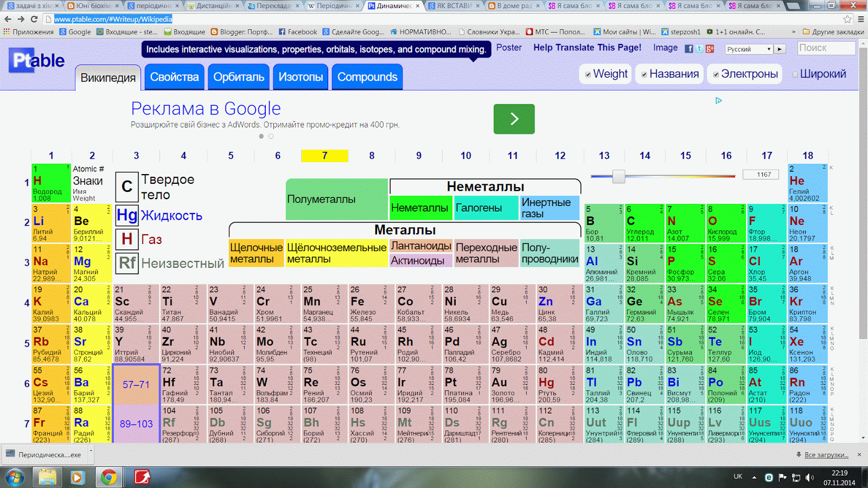
Task: Click the Полуметаллы legend swatch
Action: coord(336,199)
